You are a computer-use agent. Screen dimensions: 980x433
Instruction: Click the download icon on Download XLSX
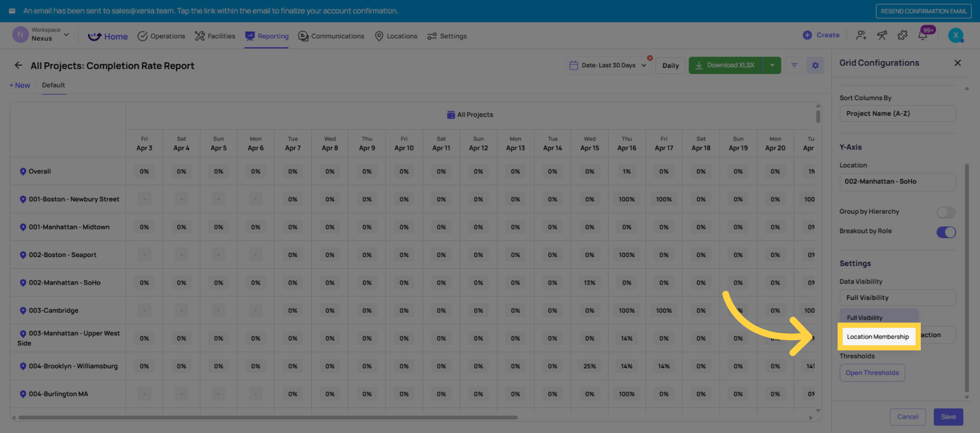click(x=699, y=65)
